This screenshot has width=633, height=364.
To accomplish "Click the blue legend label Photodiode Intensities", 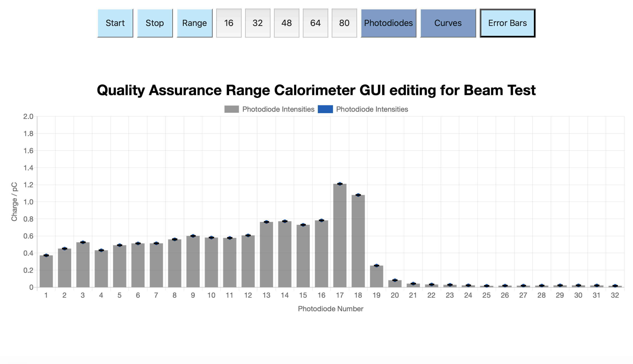I will (372, 109).
